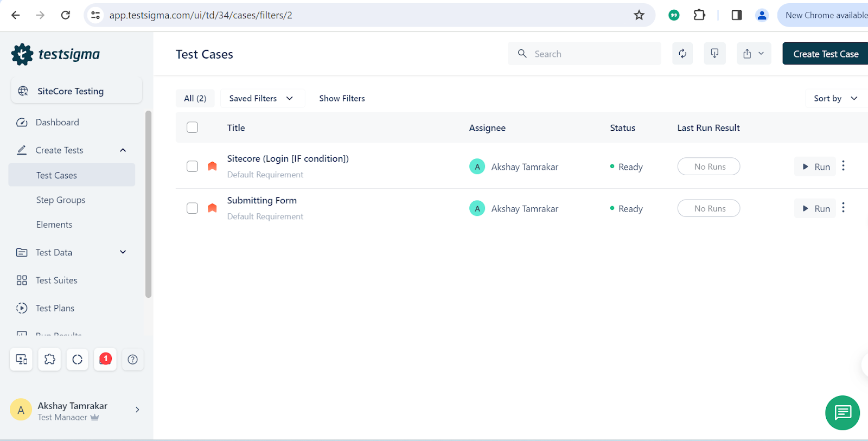Reload the page with the browser refresh icon
The image size is (868, 441).
[x=66, y=15]
